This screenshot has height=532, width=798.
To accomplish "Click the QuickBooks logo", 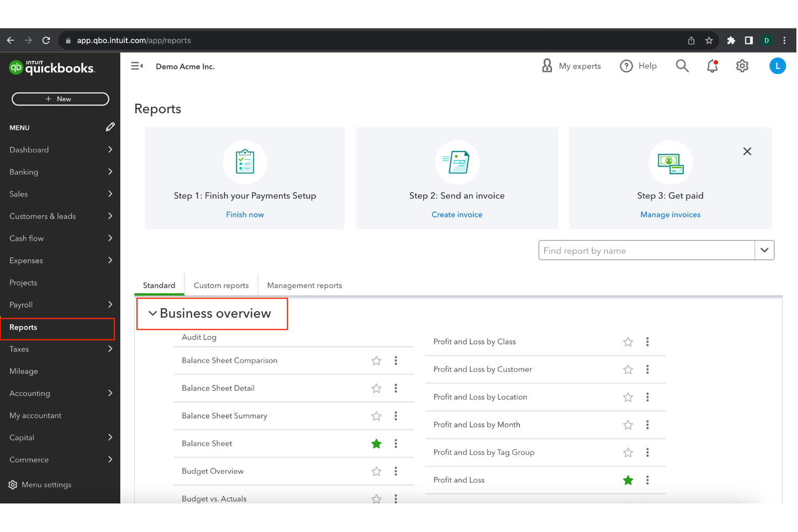I will (52, 67).
